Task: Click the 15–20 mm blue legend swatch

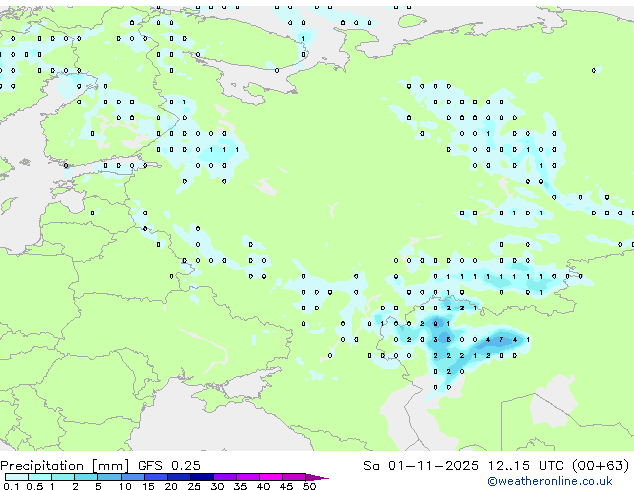Action: pyautogui.click(x=156, y=477)
